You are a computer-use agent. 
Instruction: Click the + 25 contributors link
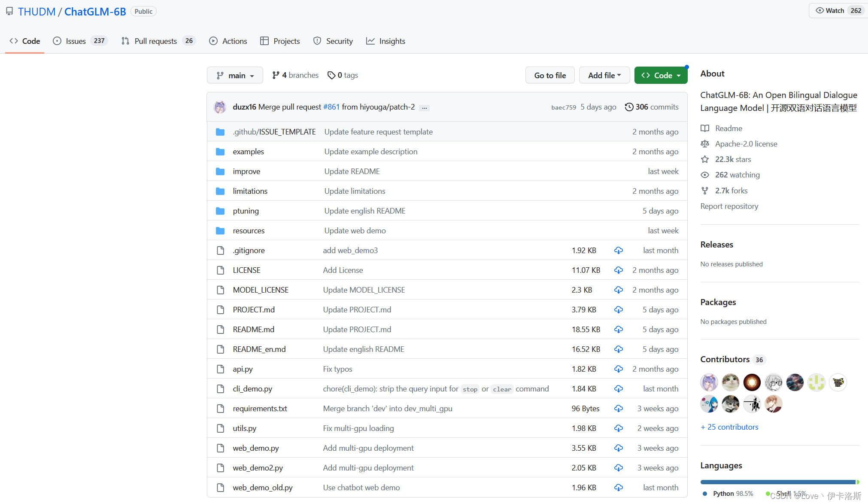coord(729,427)
